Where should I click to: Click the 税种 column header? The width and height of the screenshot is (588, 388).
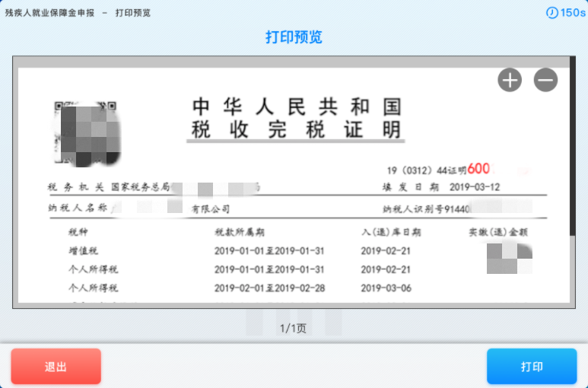pos(78,232)
